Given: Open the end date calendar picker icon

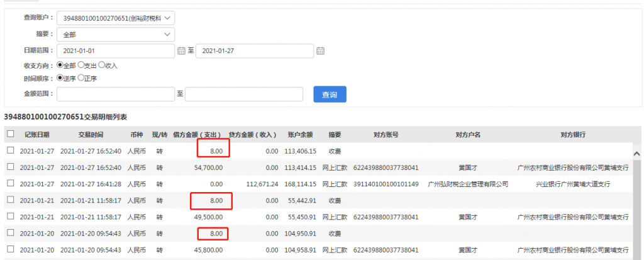Looking at the screenshot, I should click(x=320, y=50).
